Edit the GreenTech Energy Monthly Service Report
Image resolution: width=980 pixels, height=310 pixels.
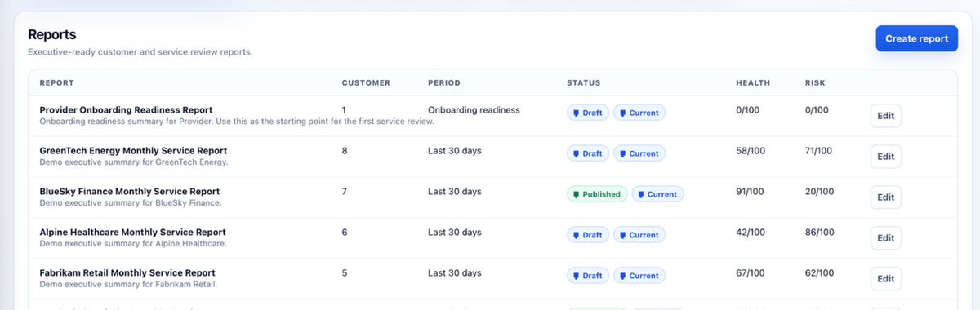885,157
